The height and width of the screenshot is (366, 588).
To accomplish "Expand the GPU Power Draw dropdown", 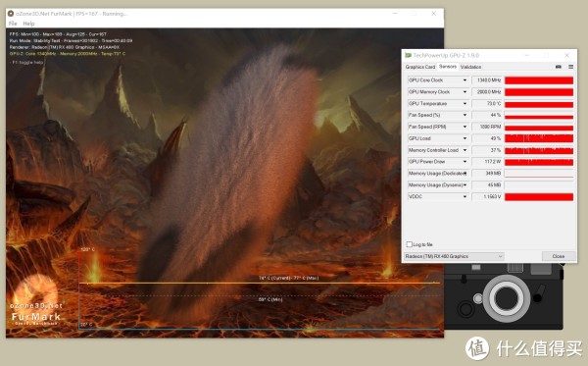I will [465, 162].
